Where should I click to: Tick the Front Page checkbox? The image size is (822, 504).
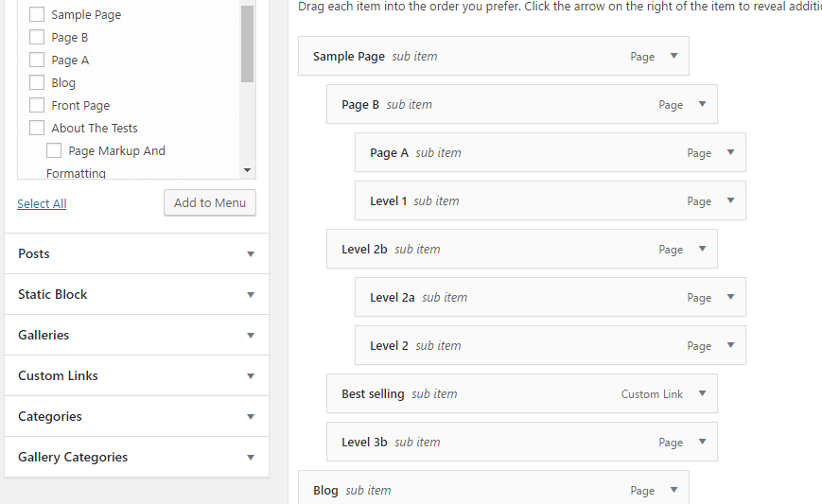[37, 105]
